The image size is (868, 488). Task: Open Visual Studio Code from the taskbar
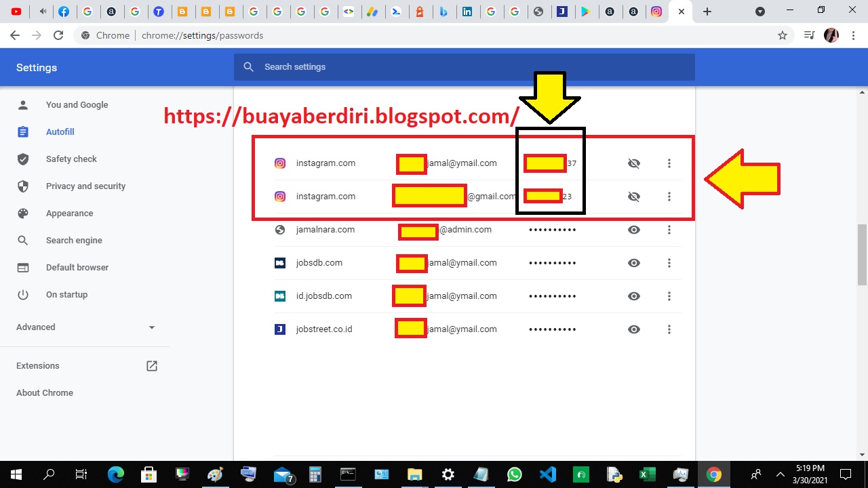tap(548, 474)
